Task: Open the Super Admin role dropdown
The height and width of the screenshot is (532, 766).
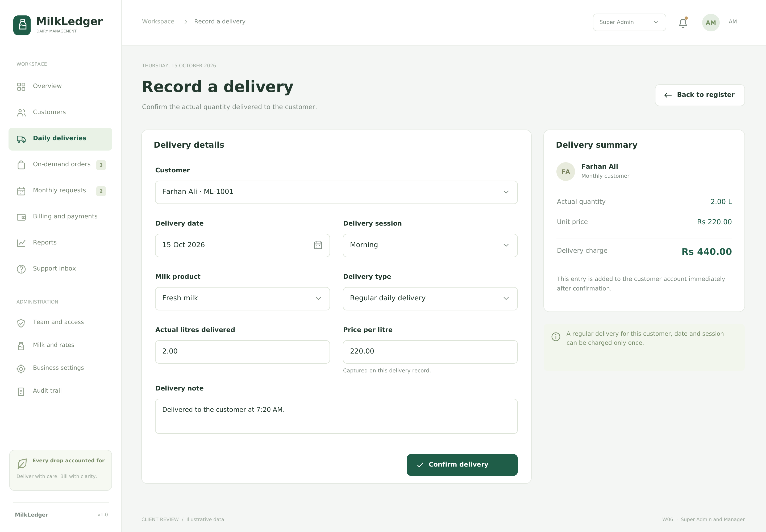Action: click(x=629, y=22)
